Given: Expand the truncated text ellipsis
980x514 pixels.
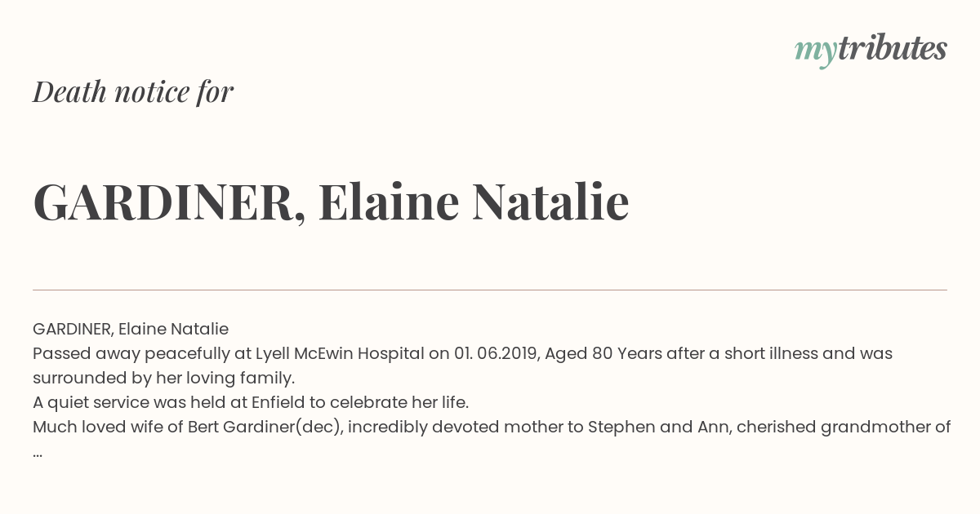Looking at the screenshot, I should click(38, 454).
